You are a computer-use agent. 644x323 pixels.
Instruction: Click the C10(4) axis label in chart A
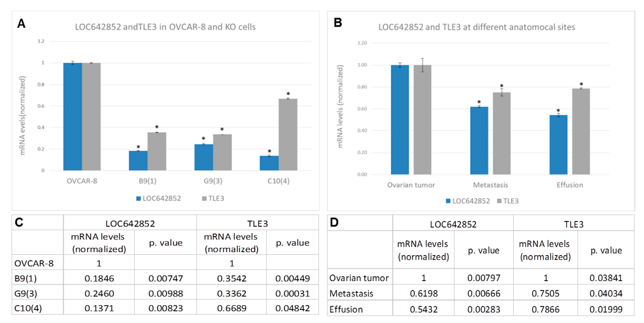(x=278, y=181)
